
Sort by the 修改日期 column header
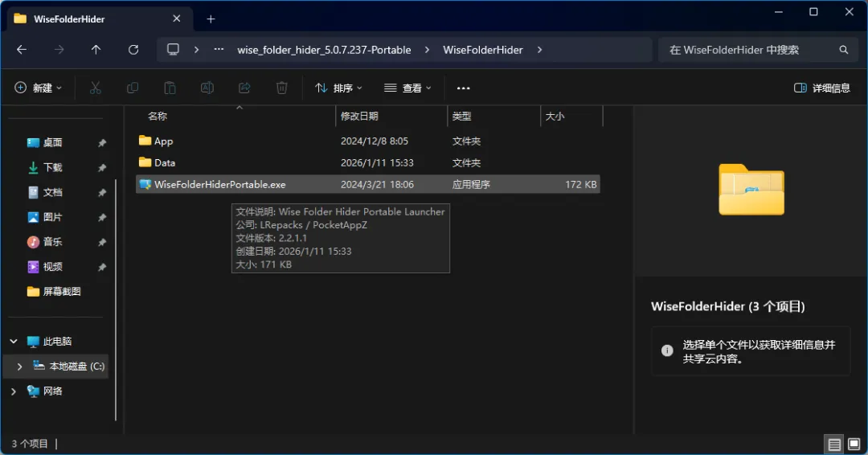pos(359,117)
